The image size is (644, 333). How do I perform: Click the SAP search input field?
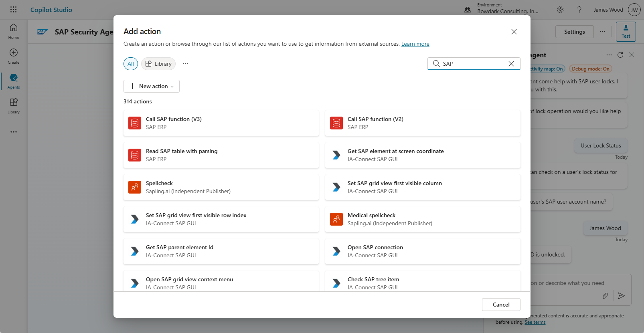coord(473,64)
